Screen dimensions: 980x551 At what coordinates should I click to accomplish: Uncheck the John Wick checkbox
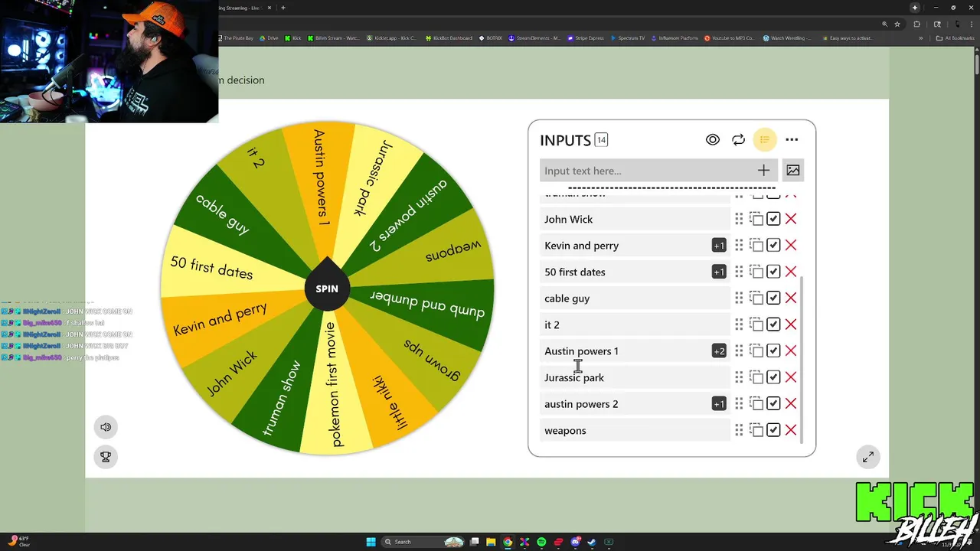click(773, 219)
